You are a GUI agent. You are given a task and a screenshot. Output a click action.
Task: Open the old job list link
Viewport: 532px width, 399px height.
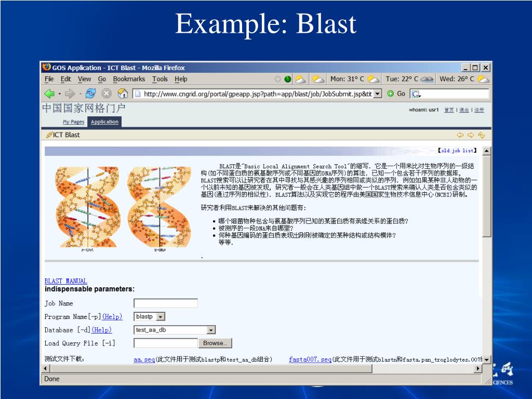click(457, 150)
